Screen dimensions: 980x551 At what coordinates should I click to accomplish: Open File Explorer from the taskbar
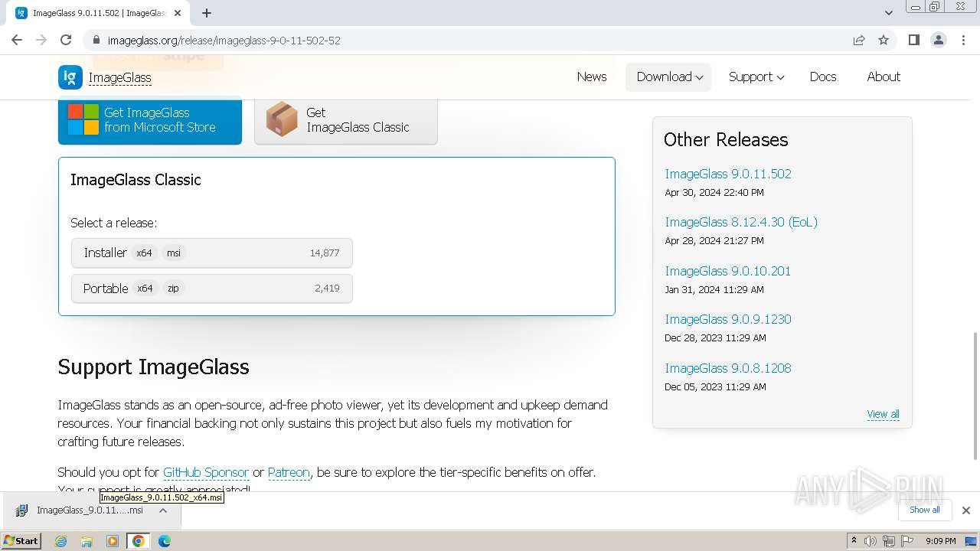coord(87,541)
